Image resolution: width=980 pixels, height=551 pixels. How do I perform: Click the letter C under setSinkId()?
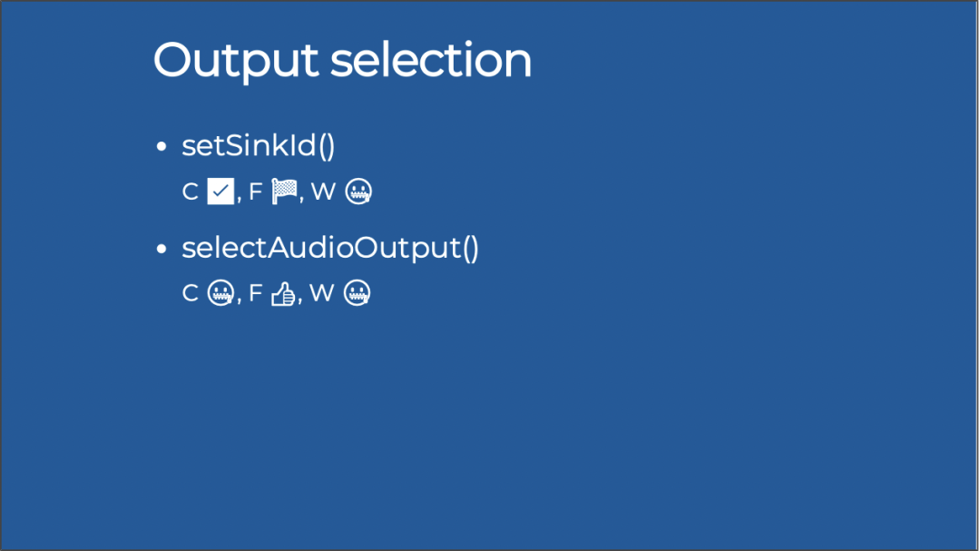pyautogui.click(x=190, y=192)
